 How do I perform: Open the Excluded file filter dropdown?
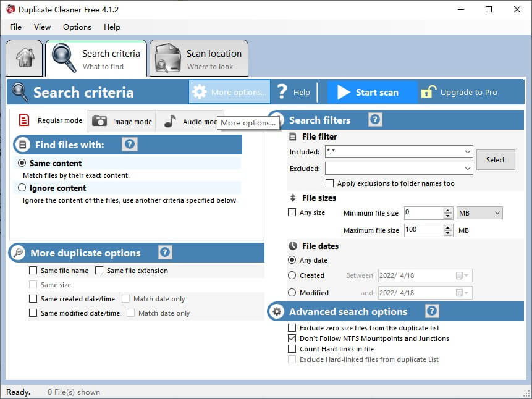pyautogui.click(x=467, y=168)
